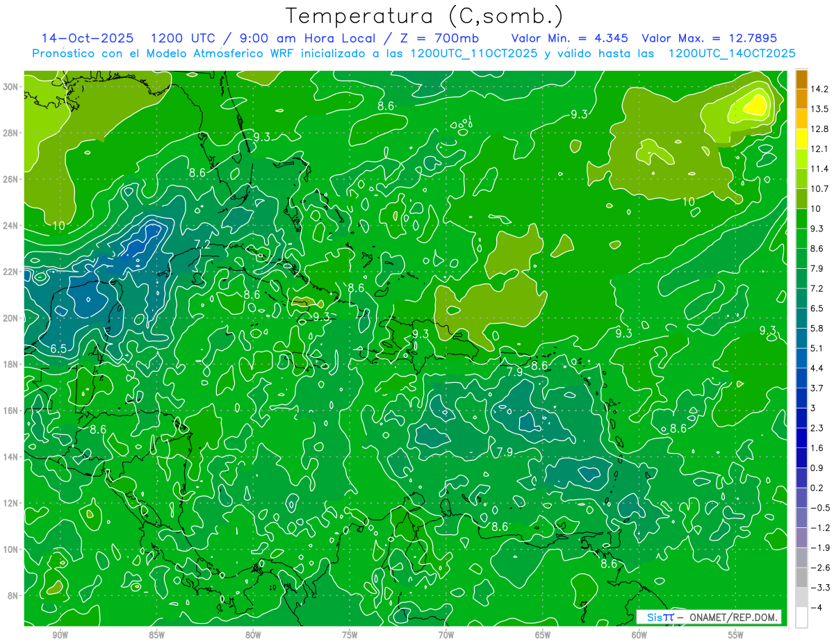The width and height of the screenshot is (834, 644).
Task: Pick the teal swatch between 5.8 and 6.5
Action: click(x=801, y=318)
